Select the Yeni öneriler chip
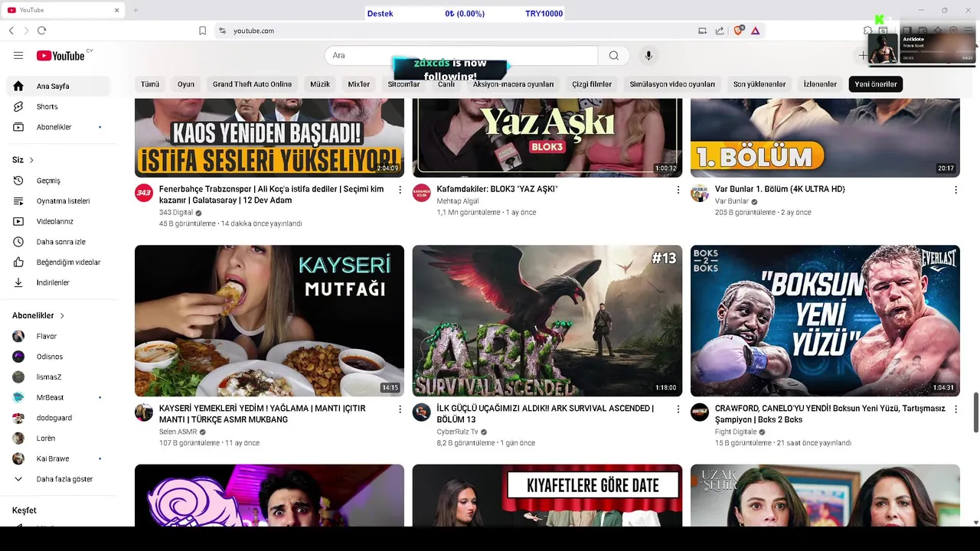Viewport: 980px width, 551px height. pos(876,84)
